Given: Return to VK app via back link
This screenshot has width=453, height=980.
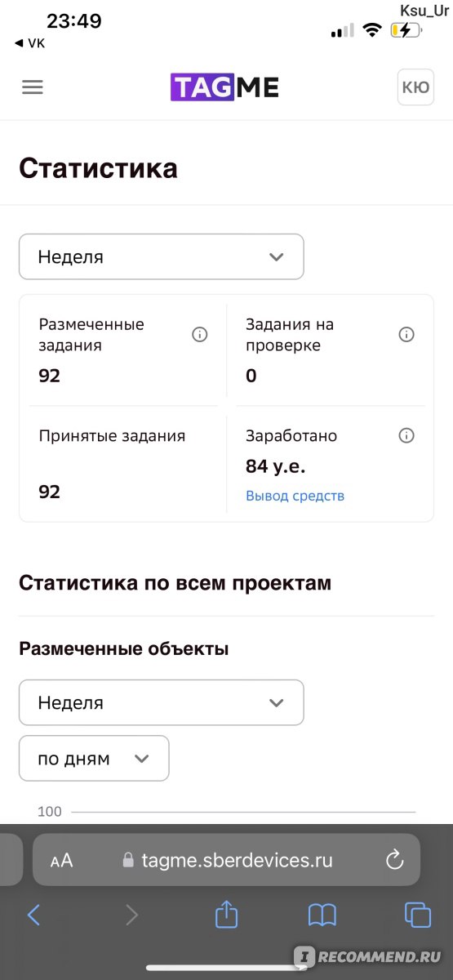Looking at the screenshot, I should pos(30,43).
